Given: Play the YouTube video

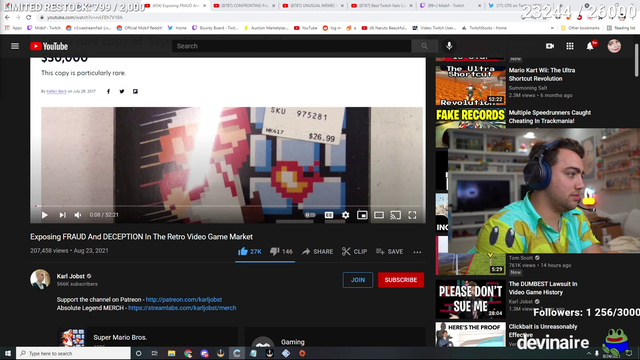Looking at the screenshot, I should tap(44, 215).
